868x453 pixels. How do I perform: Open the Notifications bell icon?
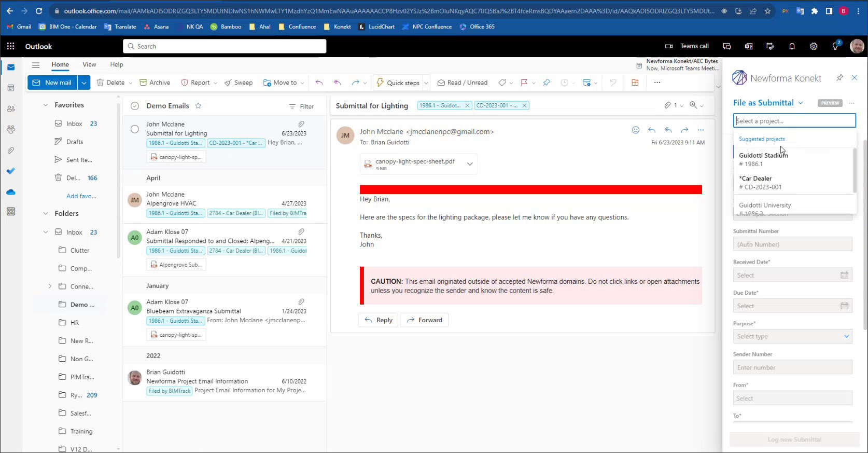tap(792, 46)
